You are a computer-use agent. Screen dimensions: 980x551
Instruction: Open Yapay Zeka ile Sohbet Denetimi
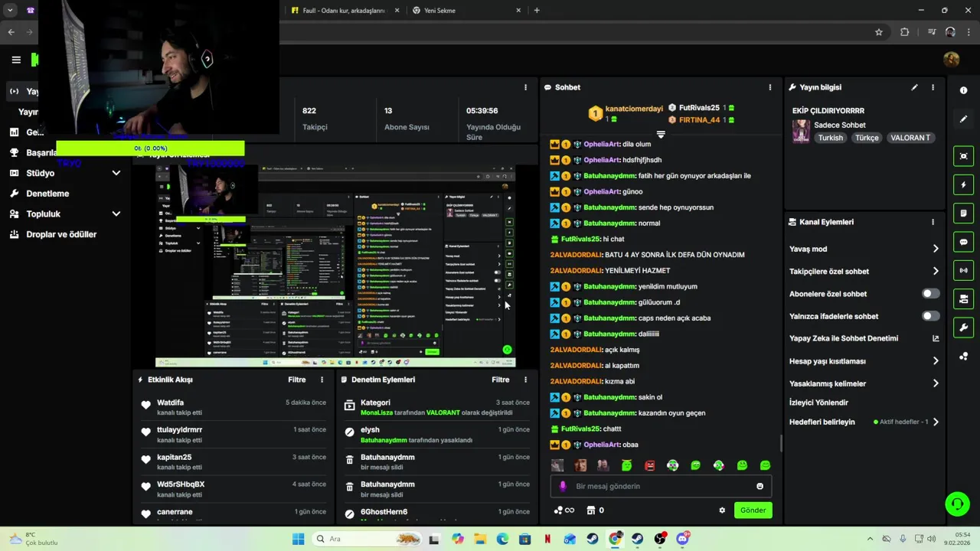pos(864,338)
